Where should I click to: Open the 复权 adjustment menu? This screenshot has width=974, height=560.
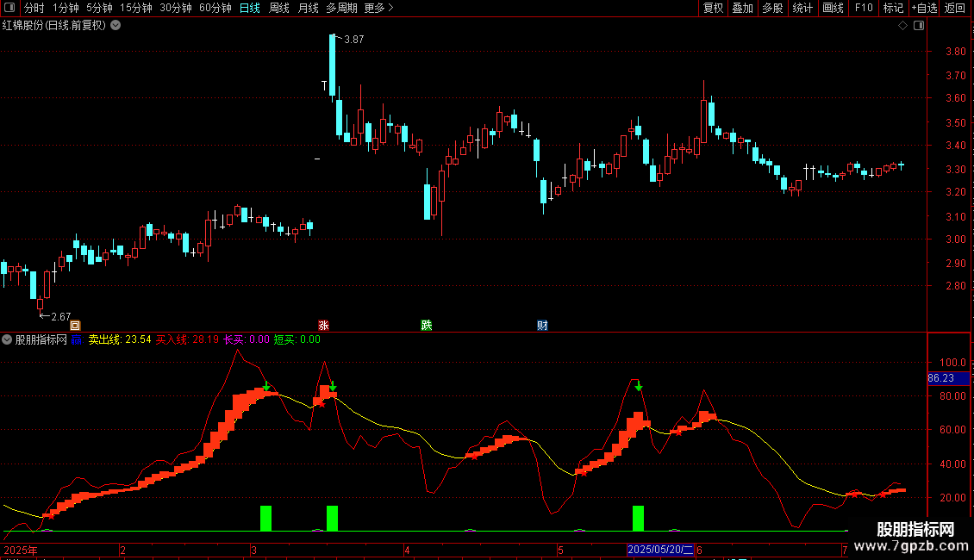coord(713,8)
